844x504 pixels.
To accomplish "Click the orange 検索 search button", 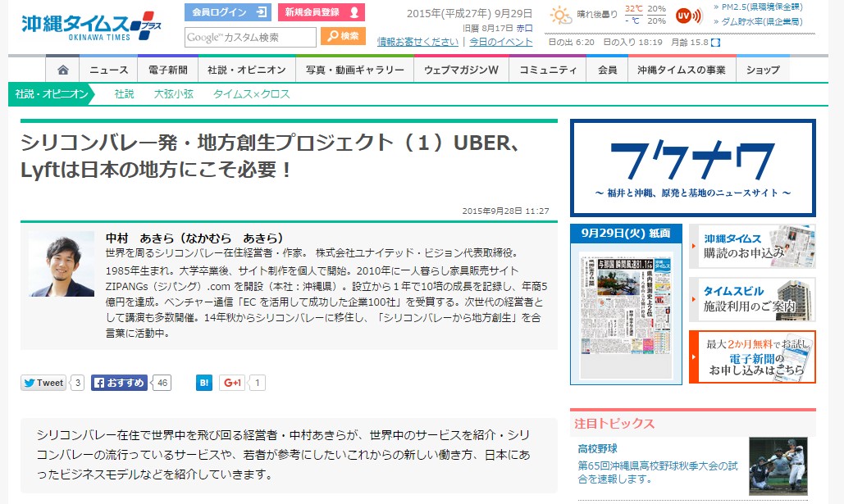I will pyautogui.click(x=343, y=36).
